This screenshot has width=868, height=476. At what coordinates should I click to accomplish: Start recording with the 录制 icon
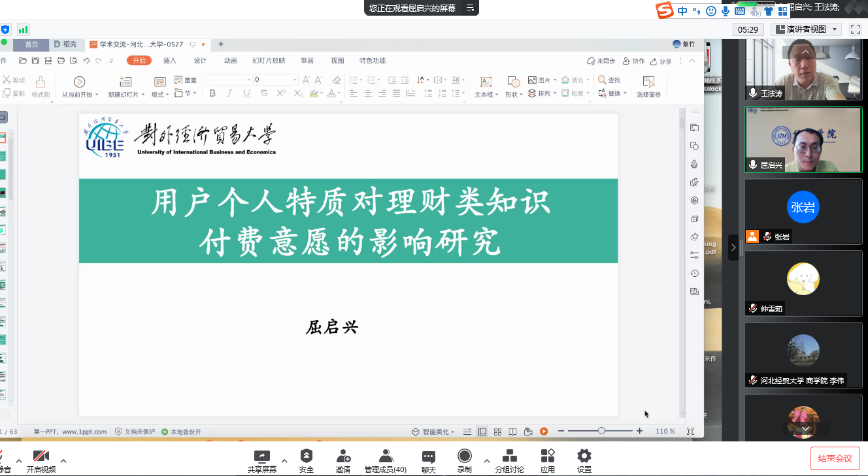[465, 456]
